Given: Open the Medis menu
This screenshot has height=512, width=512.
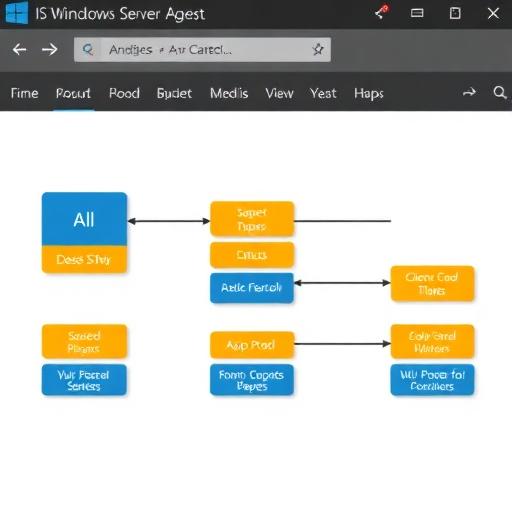Looking at the screenshot, I should pyautogui.click(x=229, y=93).
